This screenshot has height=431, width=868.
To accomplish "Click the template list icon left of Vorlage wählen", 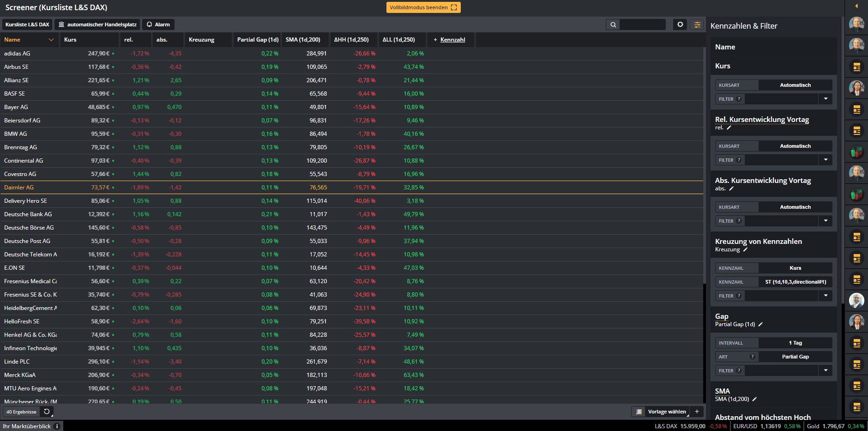I will [639, 412].
